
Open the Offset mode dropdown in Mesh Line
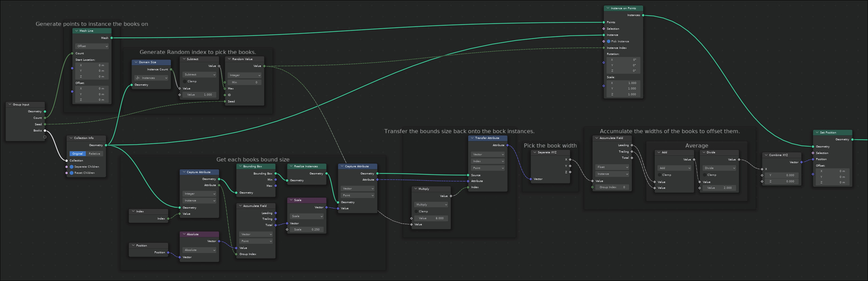(x=92, y=46)
